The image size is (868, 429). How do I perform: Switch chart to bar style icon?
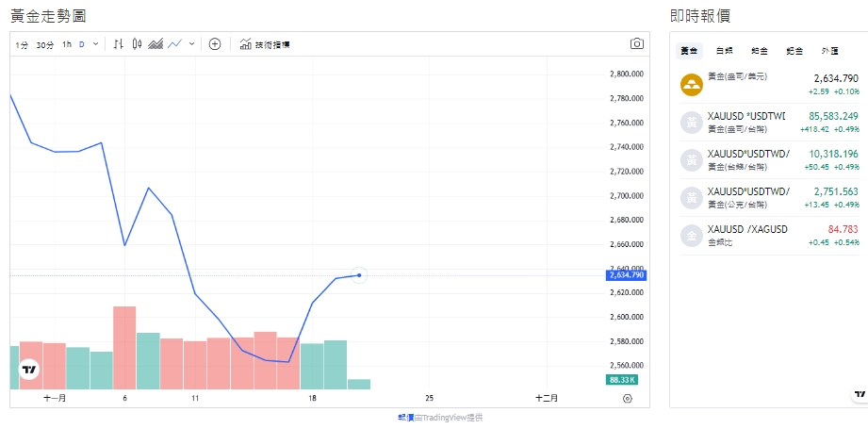(x=118, y=44)
